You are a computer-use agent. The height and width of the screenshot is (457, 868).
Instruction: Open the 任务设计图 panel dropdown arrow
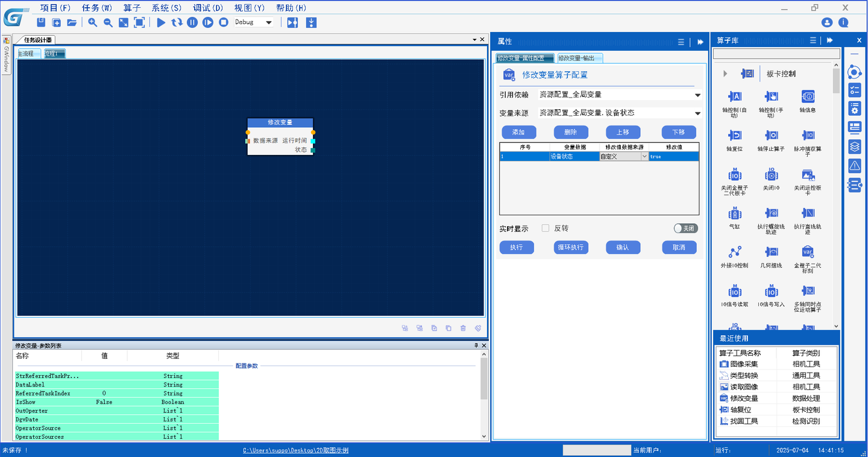(474, 39)
